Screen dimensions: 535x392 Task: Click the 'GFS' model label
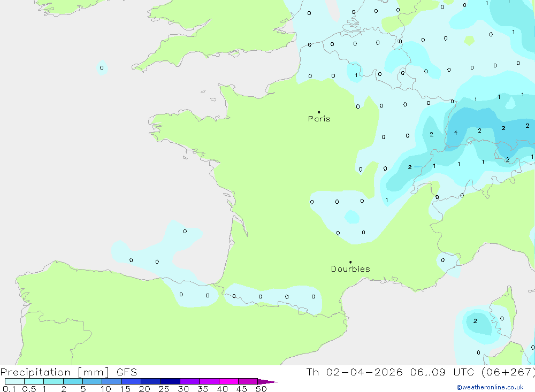(127, 372)
